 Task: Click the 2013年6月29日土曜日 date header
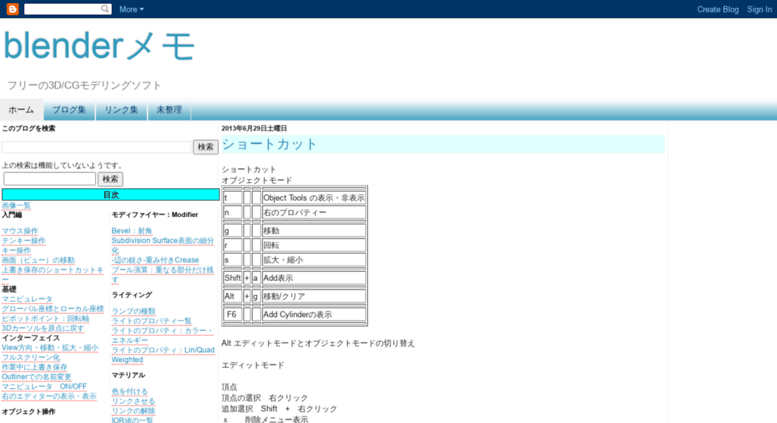click(x=254, y=128)
